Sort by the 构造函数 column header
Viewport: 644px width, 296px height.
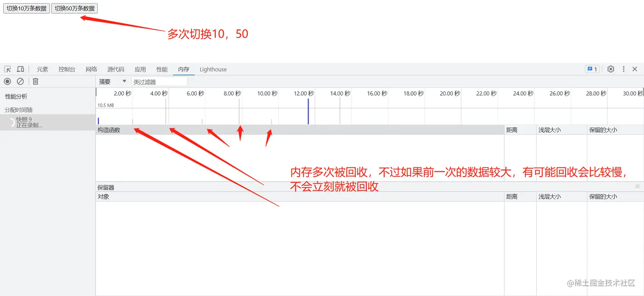coord(300,130)
